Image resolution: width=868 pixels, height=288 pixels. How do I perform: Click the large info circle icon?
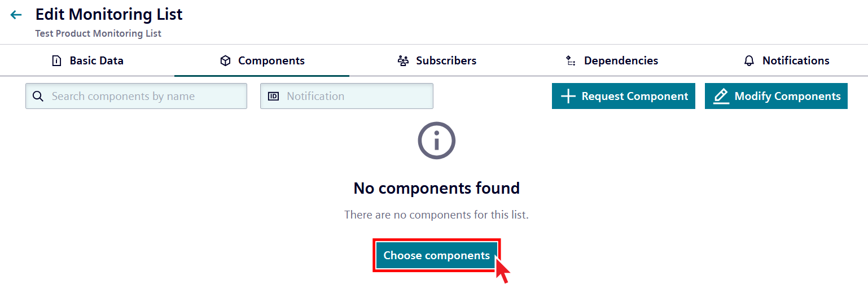[x=436, y=140]
